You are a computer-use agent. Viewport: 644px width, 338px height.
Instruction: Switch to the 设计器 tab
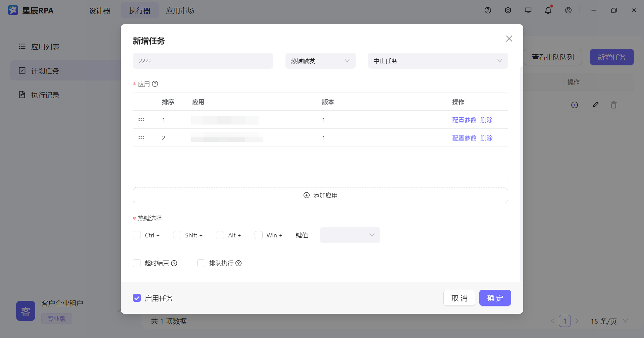click(x=100, y=11)
